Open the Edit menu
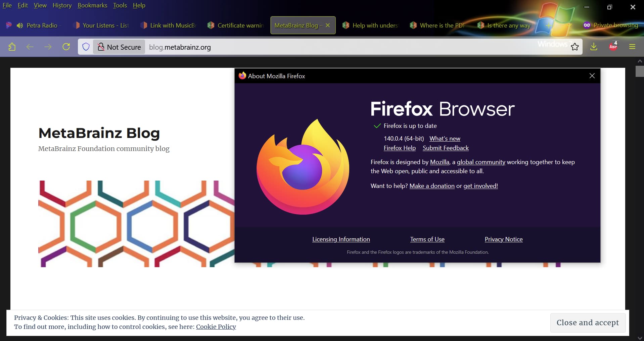The width and height of the screenshot is (644, 341). point(22,5)
